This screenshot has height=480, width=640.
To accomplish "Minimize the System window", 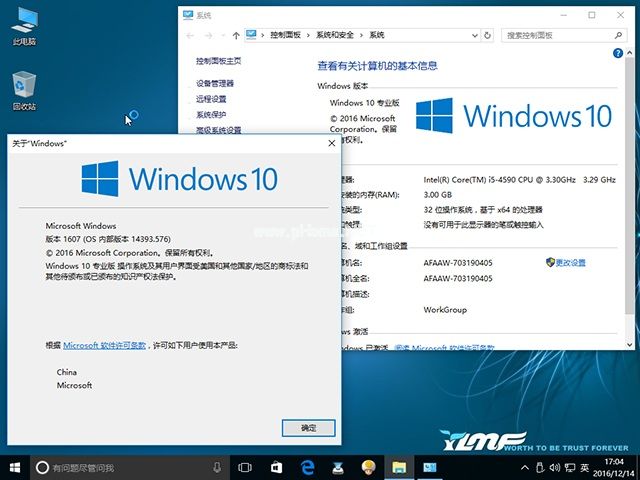I will pos(564,15).
